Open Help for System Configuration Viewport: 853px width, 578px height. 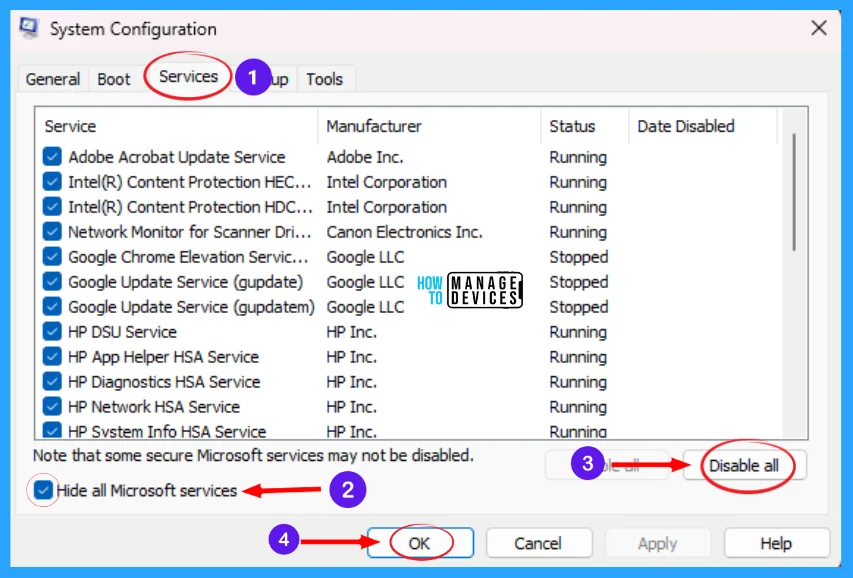click(x=776, y=543)
